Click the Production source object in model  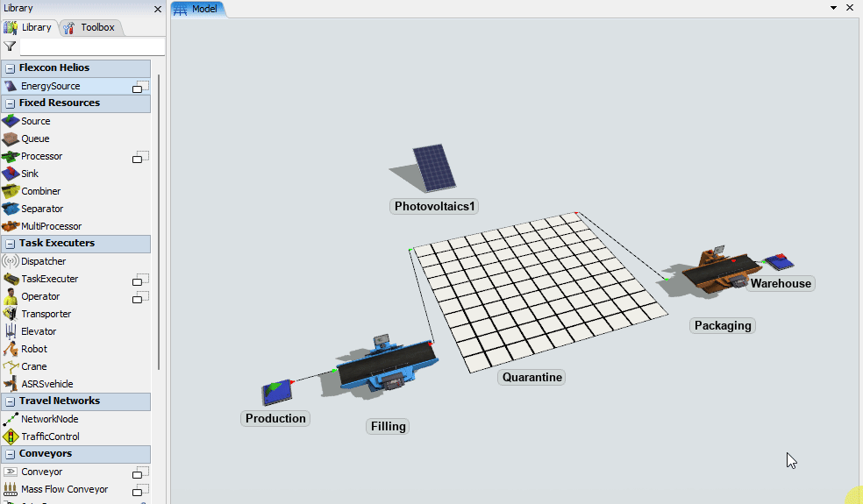(x=277, y=392)
